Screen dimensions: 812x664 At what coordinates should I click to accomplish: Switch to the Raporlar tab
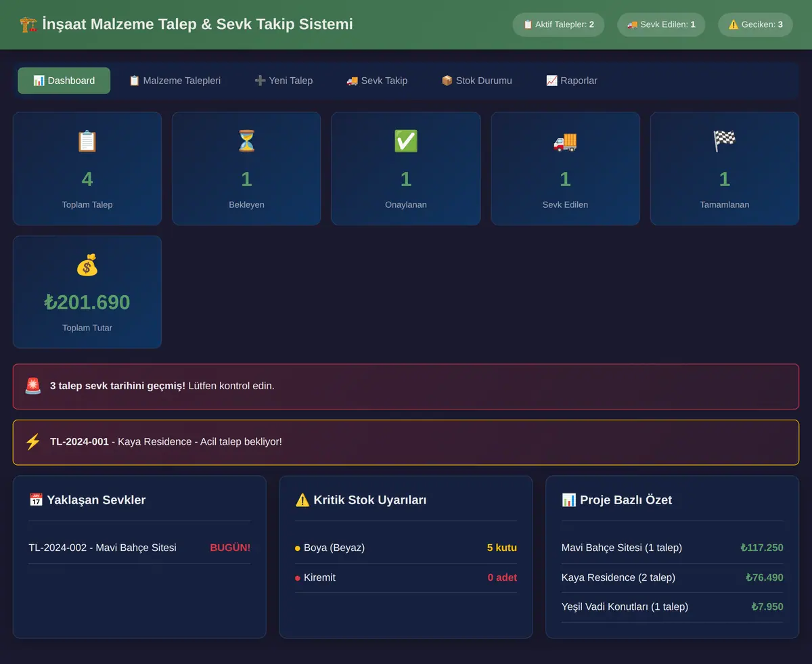tap(572, 81)
